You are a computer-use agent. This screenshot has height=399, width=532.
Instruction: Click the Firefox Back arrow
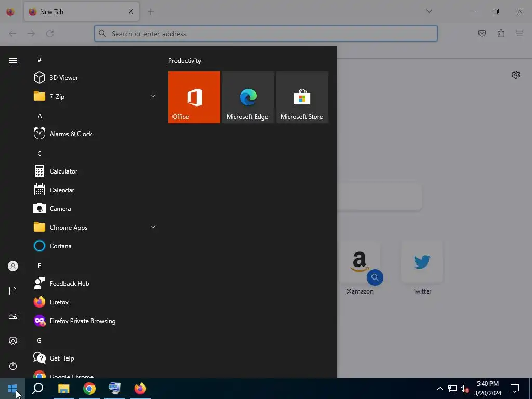(12, 34)
